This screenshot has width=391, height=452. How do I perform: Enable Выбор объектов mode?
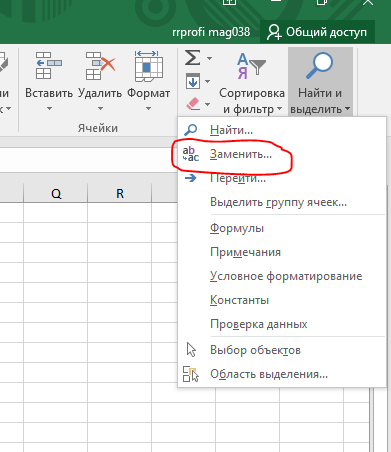click(282, 350)
